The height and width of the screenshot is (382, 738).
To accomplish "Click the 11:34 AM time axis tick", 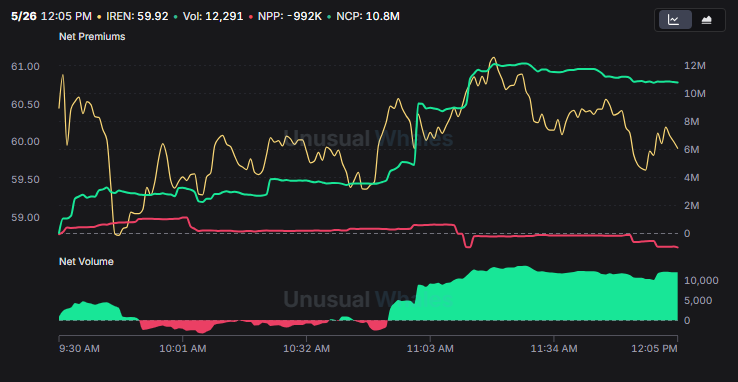I will [x=554, y=349].
